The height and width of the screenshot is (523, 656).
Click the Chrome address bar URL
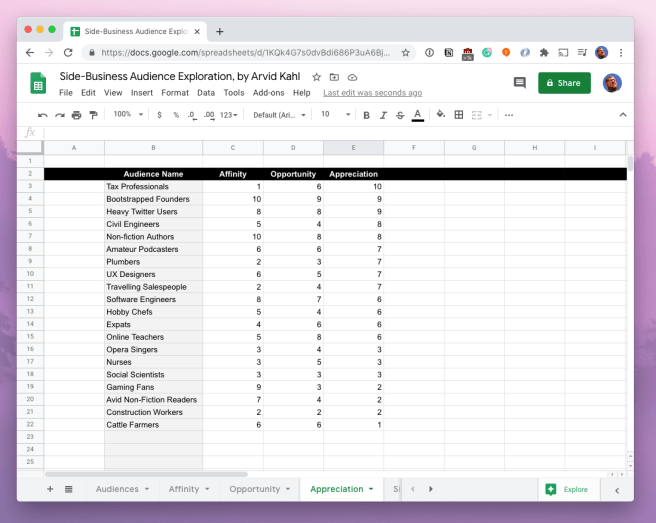point(245,53)
